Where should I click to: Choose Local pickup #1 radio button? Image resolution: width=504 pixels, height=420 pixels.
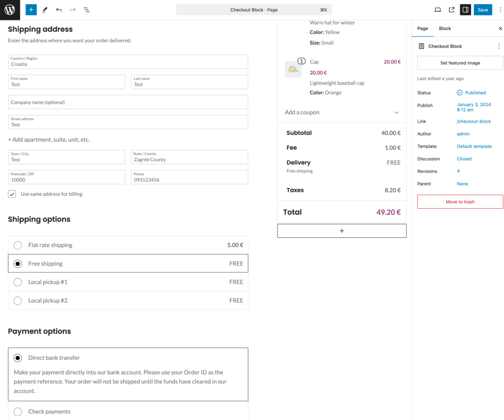click(x=18, y=282)
